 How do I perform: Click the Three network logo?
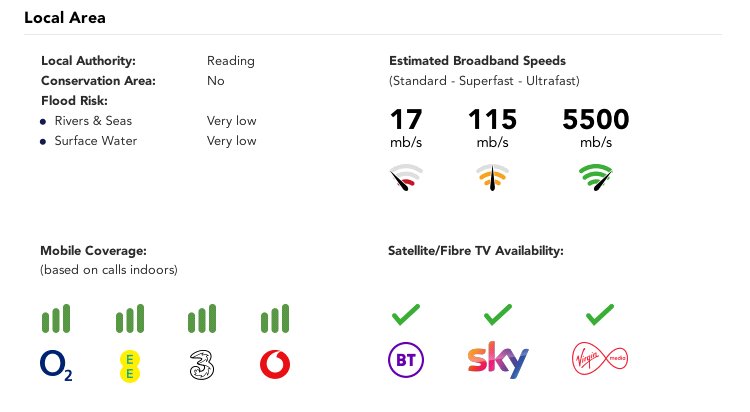click(202, 365)
